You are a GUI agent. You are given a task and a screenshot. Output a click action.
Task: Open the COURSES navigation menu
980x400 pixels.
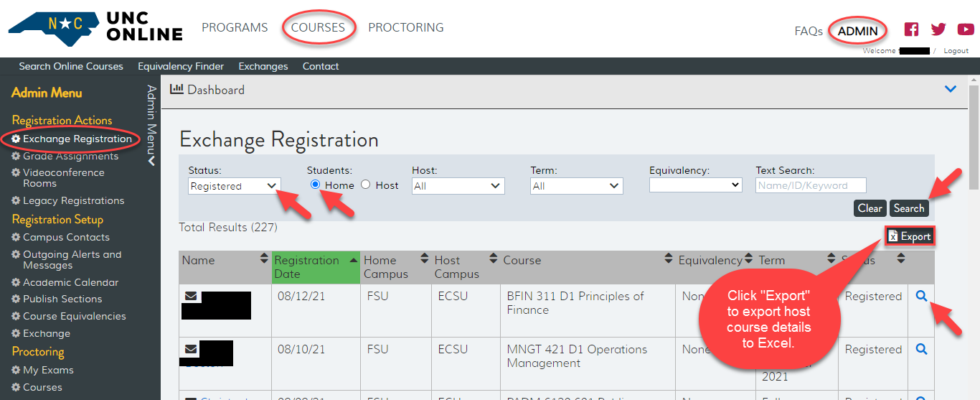tap(318, 27)
